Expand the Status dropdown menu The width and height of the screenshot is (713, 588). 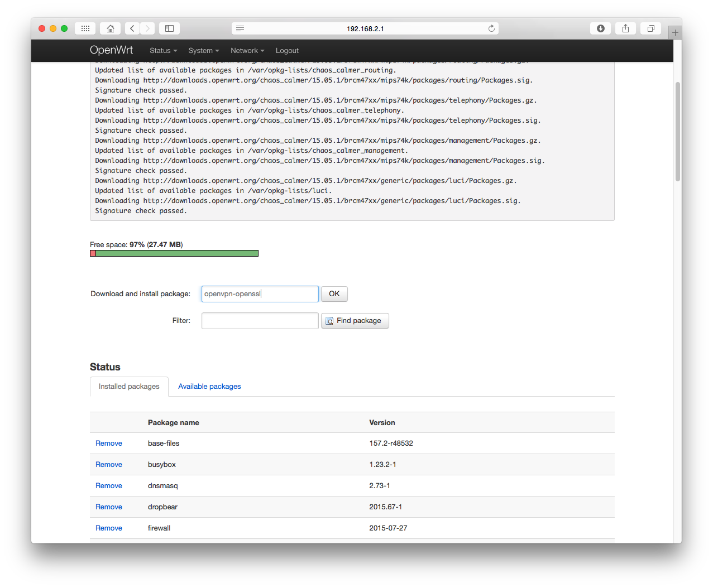click(163, 51)
